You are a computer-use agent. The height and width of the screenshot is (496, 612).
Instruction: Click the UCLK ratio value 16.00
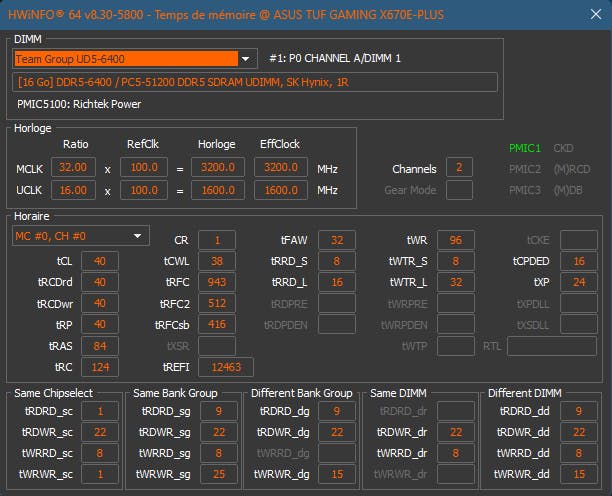pyautogui.click(x=78, y=190)
